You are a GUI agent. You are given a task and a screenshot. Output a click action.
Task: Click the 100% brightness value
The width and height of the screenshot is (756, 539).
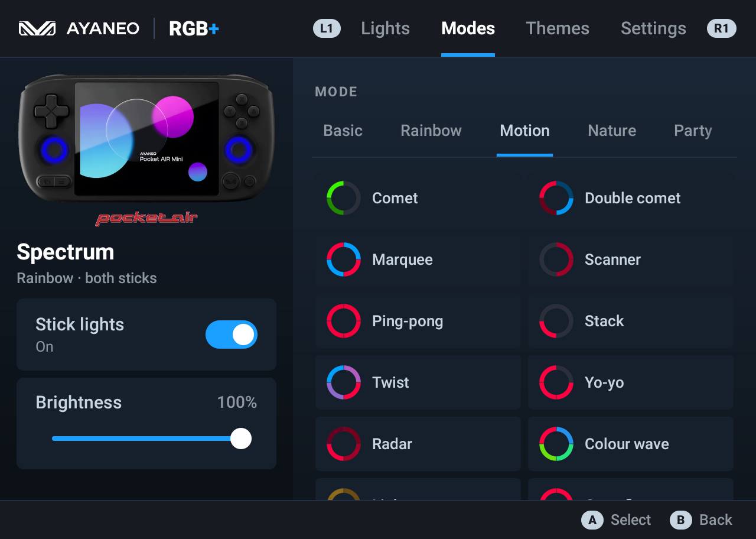[237, 402]
